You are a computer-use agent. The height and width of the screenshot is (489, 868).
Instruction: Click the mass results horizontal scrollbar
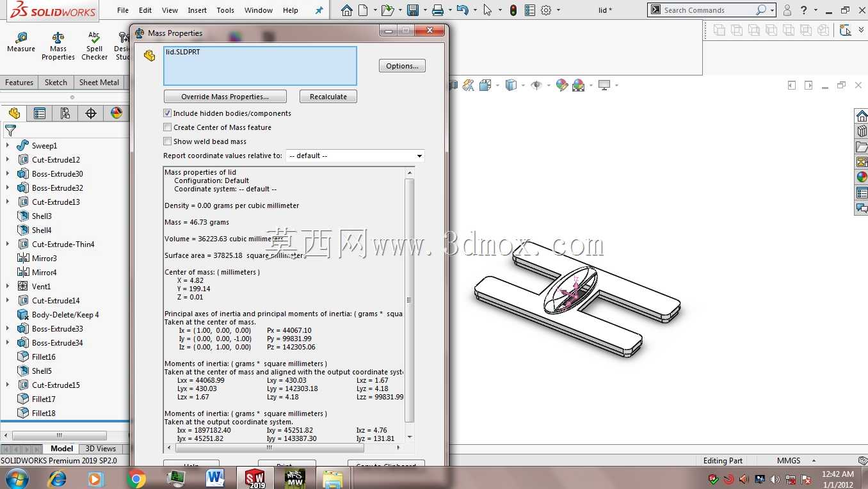[271, 447]
